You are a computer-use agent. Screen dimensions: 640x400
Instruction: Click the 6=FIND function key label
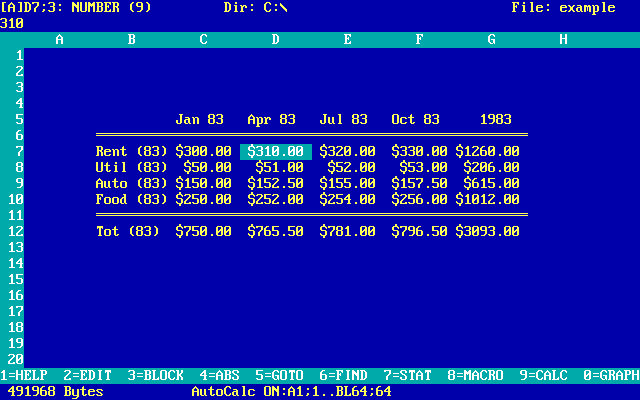344,375
